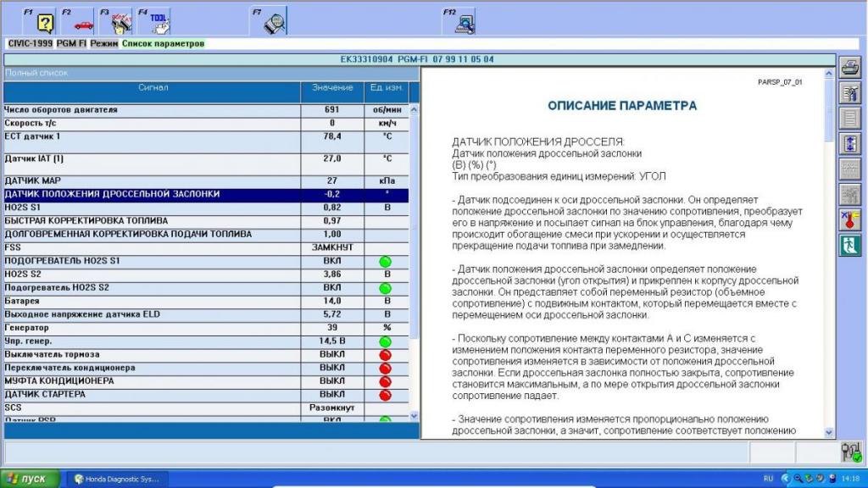Select row ДОЛГОВРЕМЕННАЯ КОРРЕКТИРОВКА ПОДАЧИ ТОПЛИВА
The image size is (868, 488).
(x=206, y=234)
